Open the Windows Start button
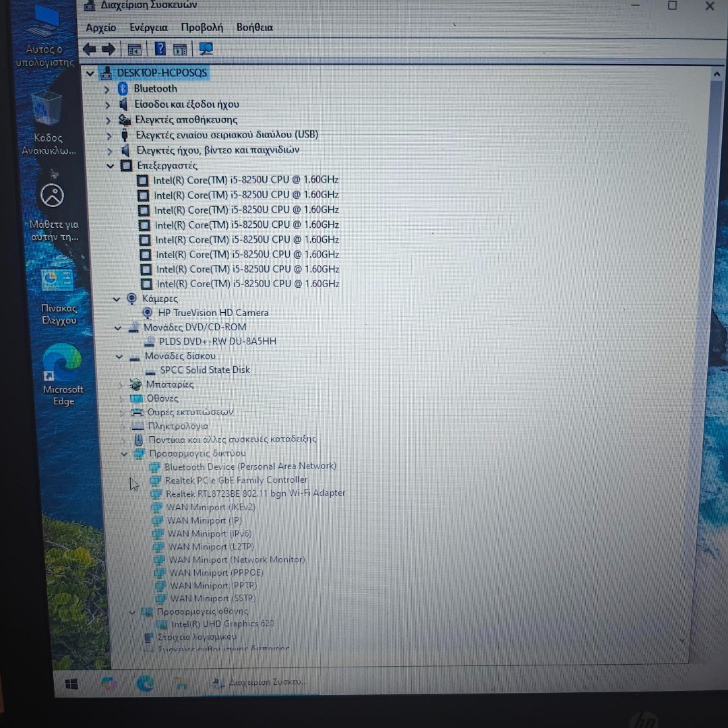The width and height of the screenshot is (728, 728). click(71, 684)
